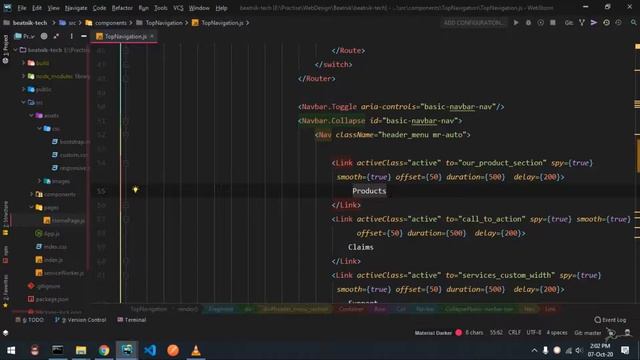Open the Refactor menu
Image resolution: width=640 pixels, height=360 pixels.
coord(122,8)
